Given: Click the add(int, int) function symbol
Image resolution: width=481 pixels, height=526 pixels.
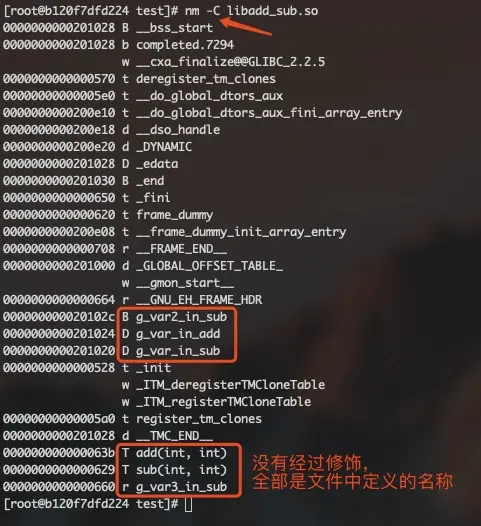Looking at the screenshot, I should (181, 453).
